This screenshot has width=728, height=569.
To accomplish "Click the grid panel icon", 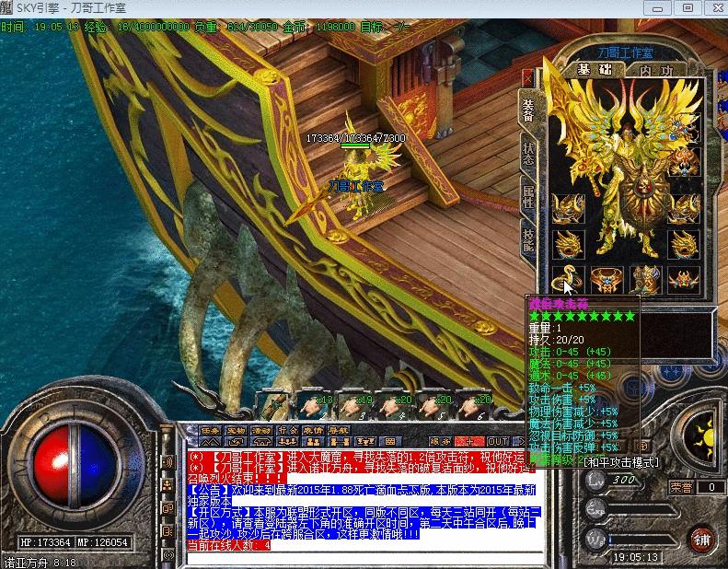I will 390,442.
